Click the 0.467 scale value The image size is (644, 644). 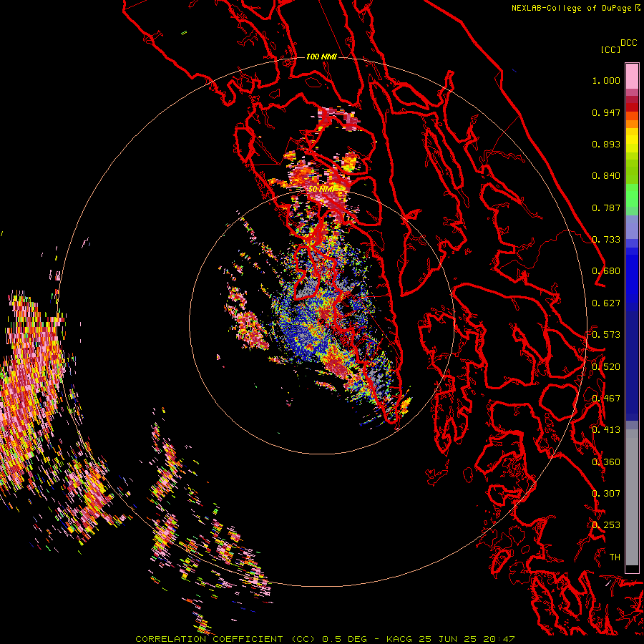pyautogui.click(x=606, y=399)
